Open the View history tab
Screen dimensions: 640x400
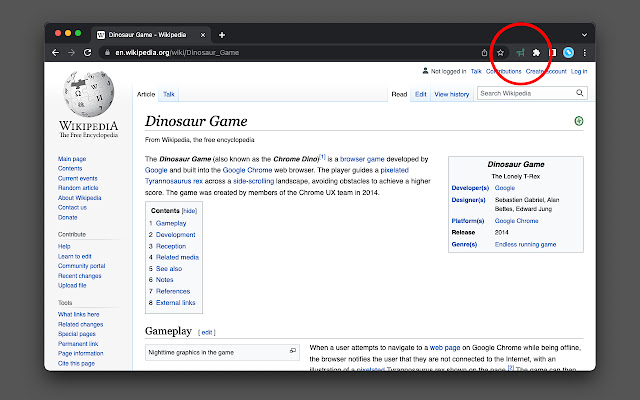(451, 94)
